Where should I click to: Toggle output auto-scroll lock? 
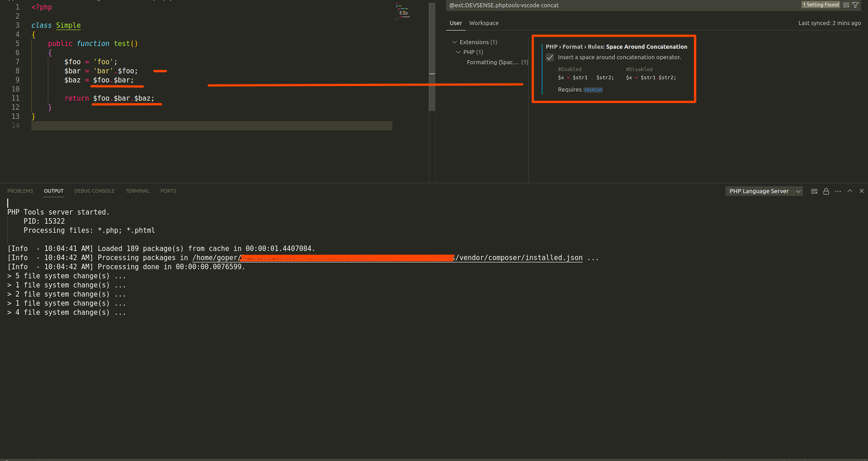(826, 191)
